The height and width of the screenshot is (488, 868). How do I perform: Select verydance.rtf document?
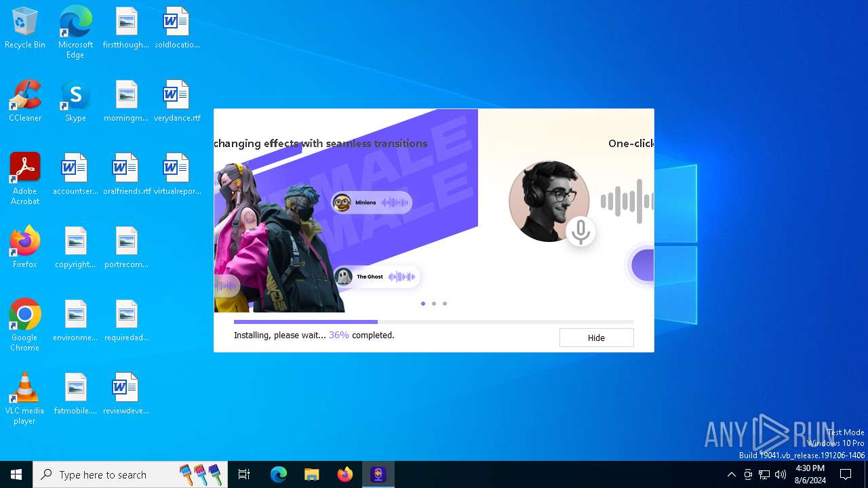[x=176, y=101]
